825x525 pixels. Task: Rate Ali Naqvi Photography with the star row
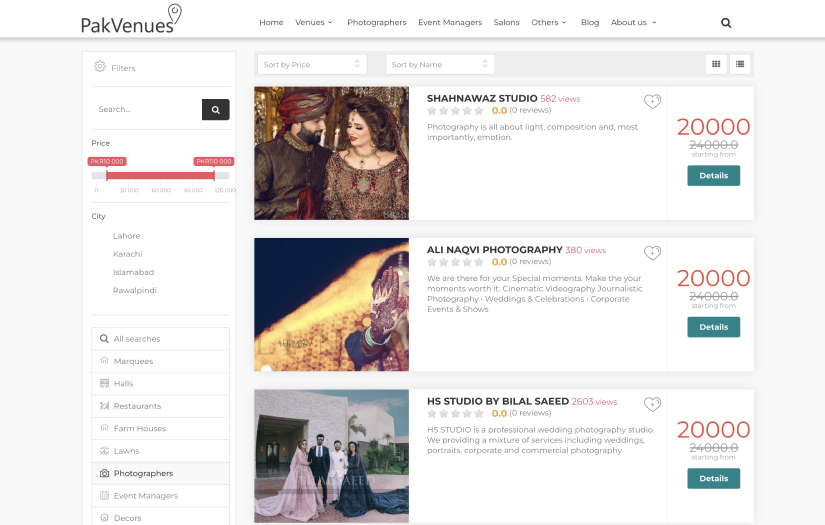[x=455, y=262]
